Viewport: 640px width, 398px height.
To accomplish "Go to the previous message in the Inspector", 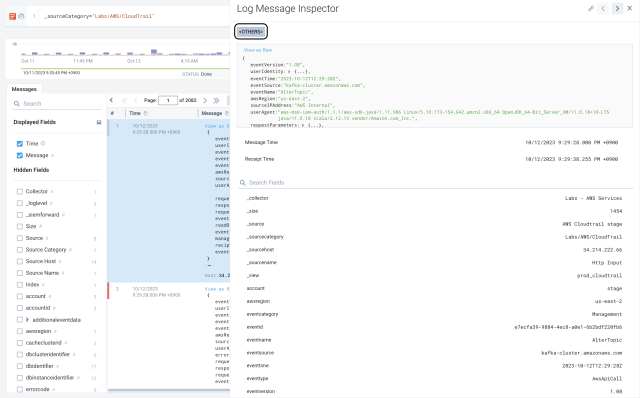I will pyautogui.click(x=603, y=8).
